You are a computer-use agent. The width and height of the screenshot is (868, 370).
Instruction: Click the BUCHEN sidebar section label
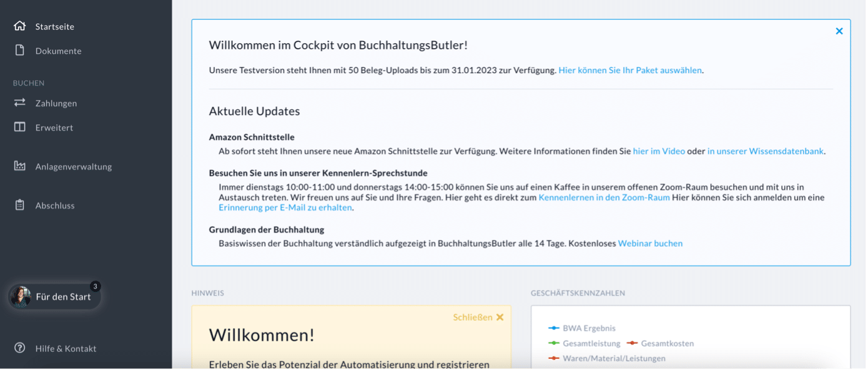coord(29,83)
